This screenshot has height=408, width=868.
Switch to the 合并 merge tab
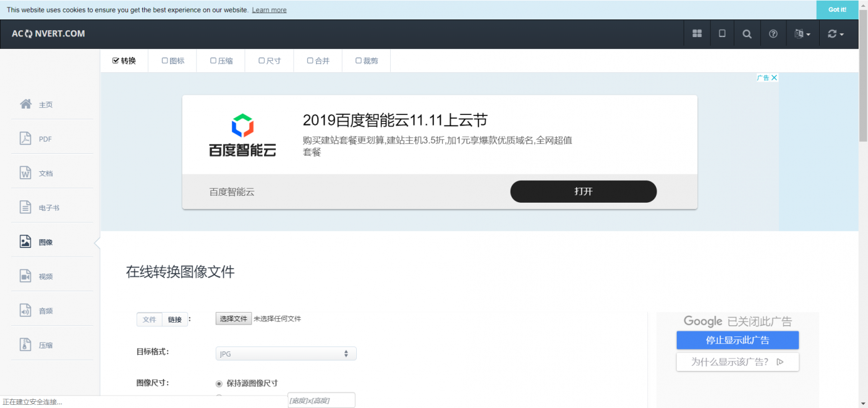(318, 61)
